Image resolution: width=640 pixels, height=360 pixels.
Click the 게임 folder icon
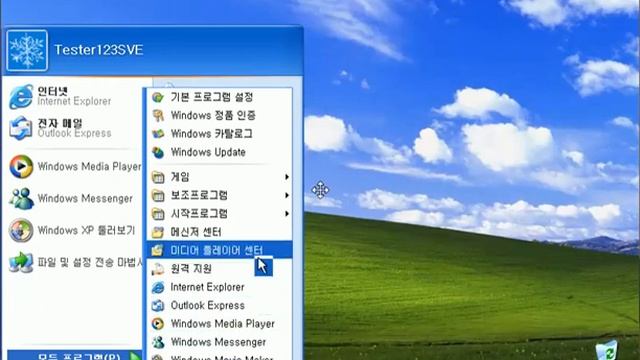[x=158, y=177]
